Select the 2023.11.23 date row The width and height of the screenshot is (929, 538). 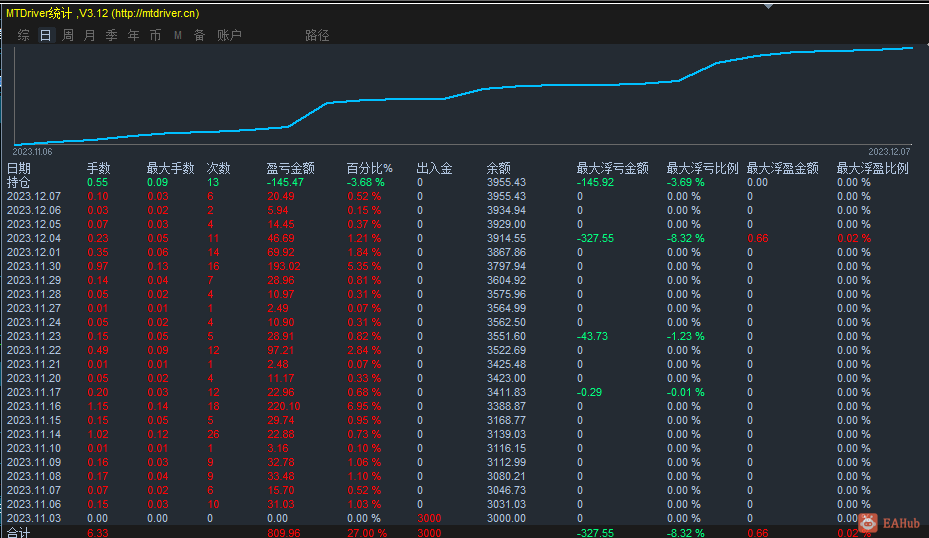34,337
